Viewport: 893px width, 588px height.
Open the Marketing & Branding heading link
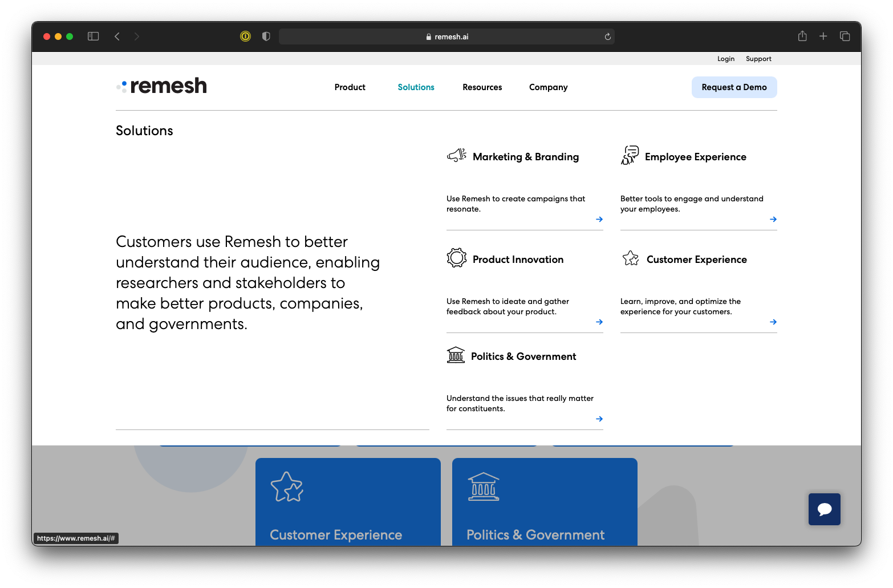[x=526, y=157]
